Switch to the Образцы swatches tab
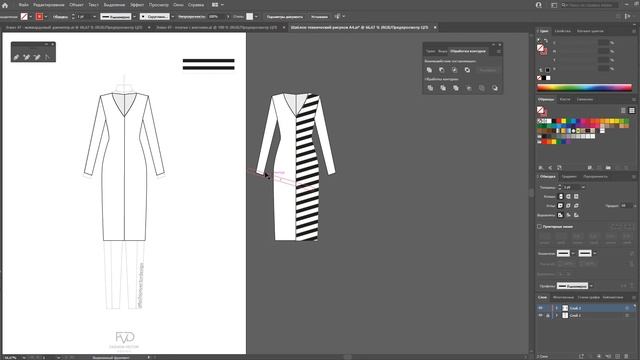The image size is (640, 360). (546, 100)
